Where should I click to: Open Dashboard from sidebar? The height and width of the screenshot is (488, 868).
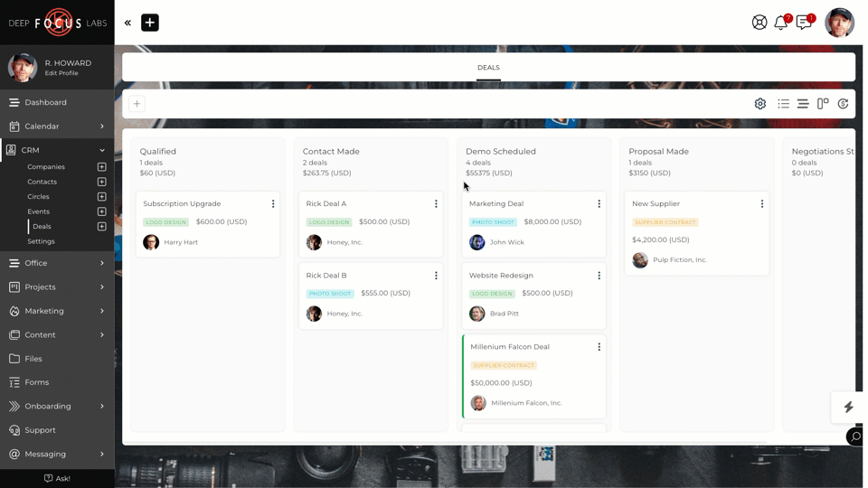(45, 102)
